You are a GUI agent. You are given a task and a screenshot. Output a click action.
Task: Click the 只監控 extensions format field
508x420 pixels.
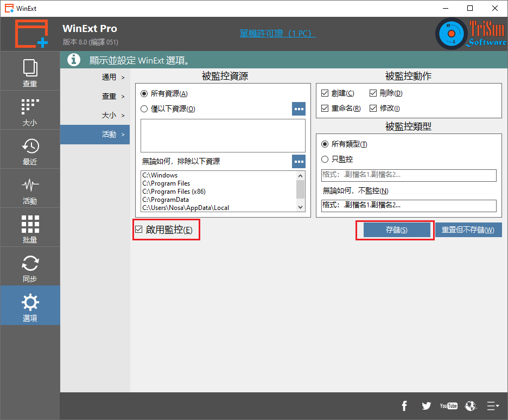[409, 175]
